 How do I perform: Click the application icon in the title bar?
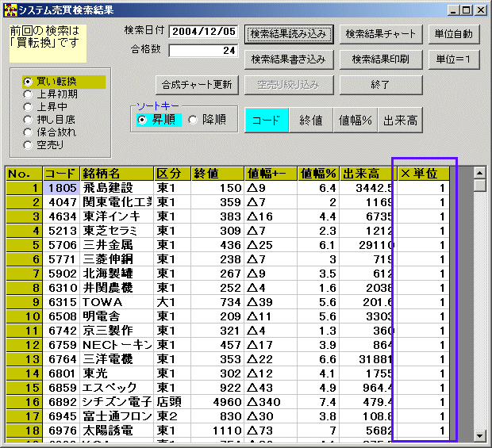click(x=10, y=10)
